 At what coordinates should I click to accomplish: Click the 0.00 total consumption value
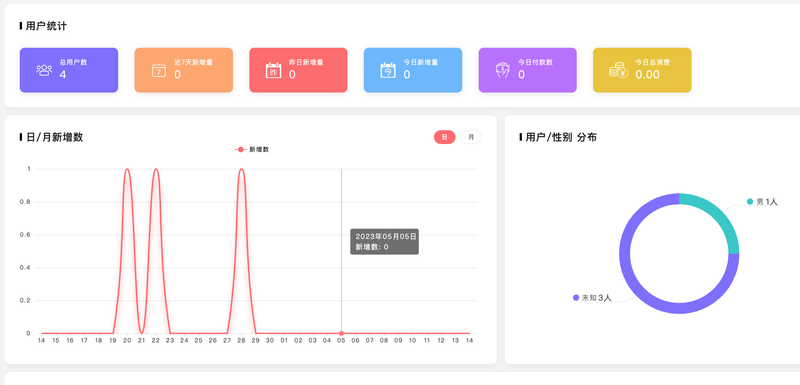click(647, 74)
